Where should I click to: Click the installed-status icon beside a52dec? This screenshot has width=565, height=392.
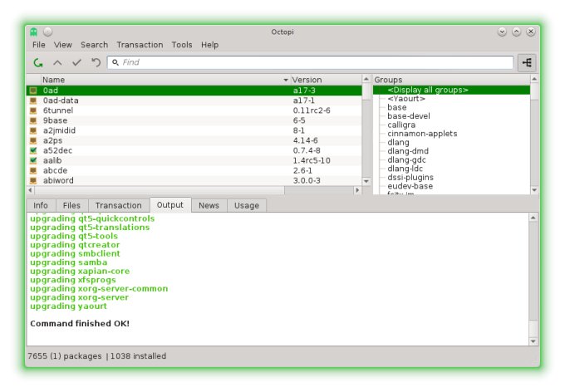(33, 150)
